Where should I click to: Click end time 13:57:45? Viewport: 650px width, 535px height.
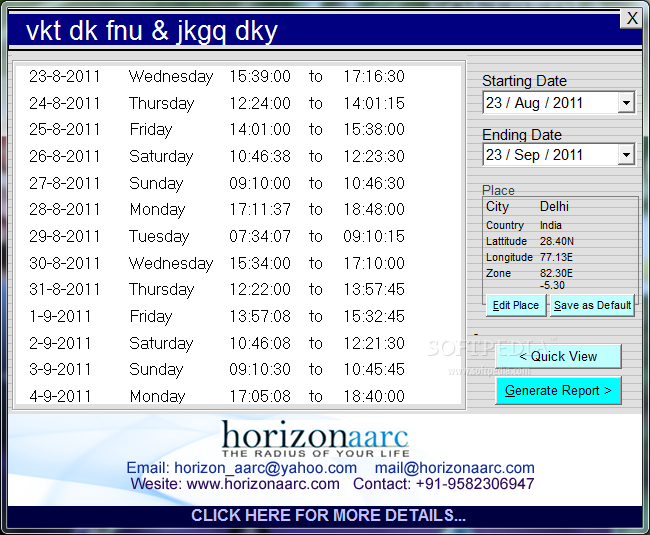coord(374,289)
